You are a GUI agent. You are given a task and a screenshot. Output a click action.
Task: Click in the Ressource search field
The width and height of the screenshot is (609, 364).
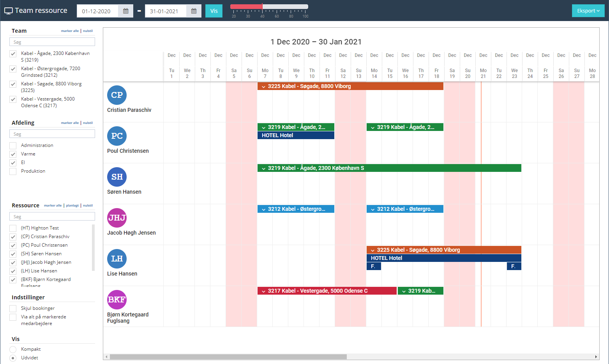(52, 217)
